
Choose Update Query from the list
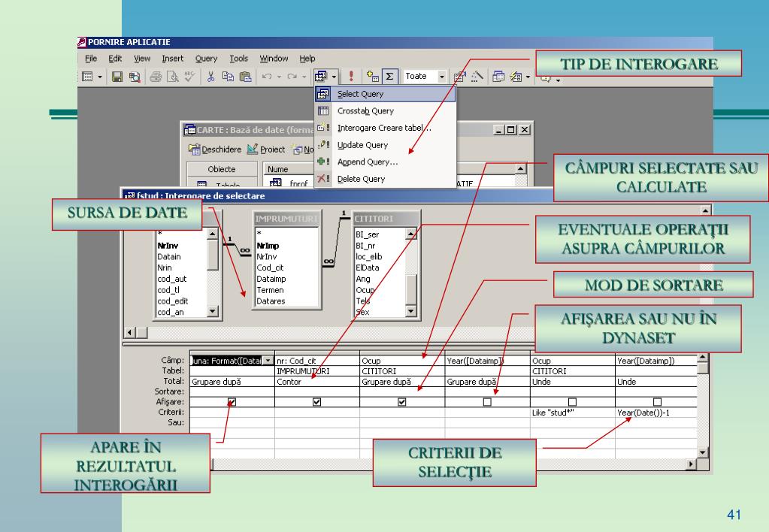click(x=385, y=145)
